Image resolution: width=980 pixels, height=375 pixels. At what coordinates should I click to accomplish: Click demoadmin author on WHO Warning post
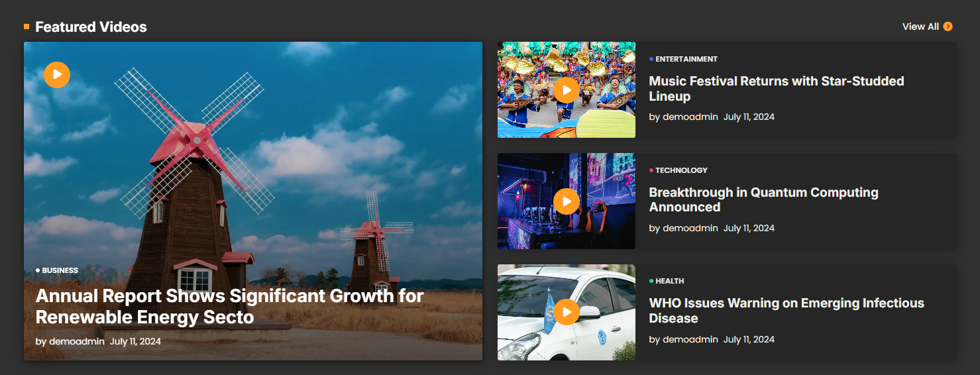(690, 339)
